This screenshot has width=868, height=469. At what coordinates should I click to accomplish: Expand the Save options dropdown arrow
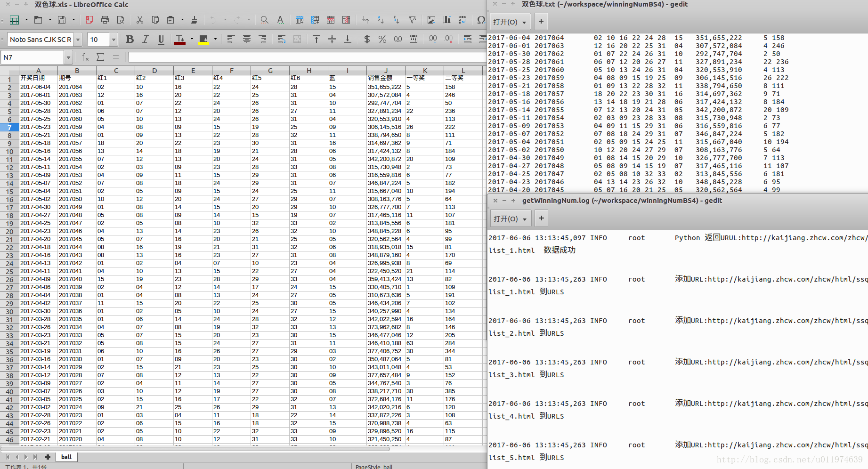(x=73, y=20)
